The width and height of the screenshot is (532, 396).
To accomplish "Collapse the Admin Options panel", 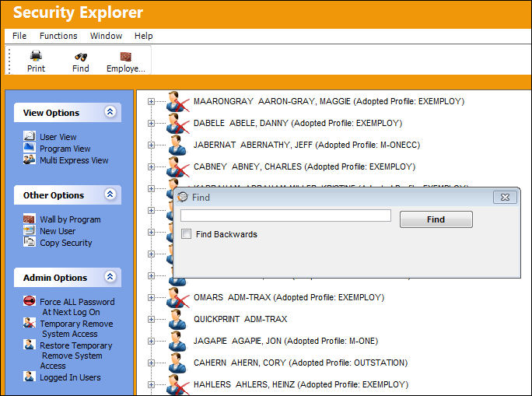I will click(x=110, y=276).
